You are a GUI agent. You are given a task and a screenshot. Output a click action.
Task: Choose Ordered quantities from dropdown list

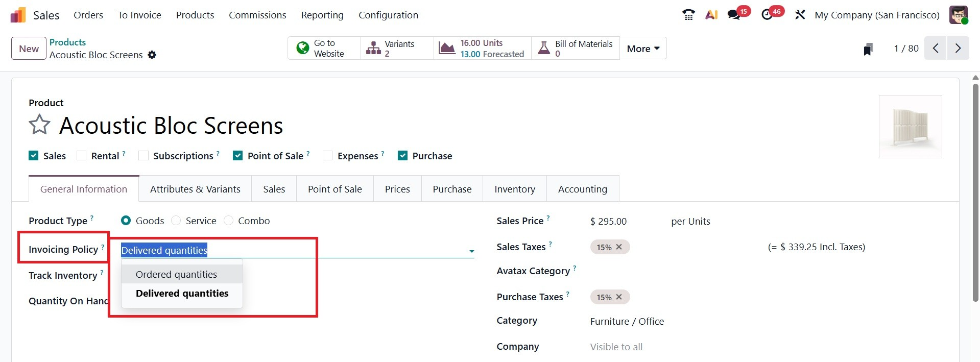[176, 275]
